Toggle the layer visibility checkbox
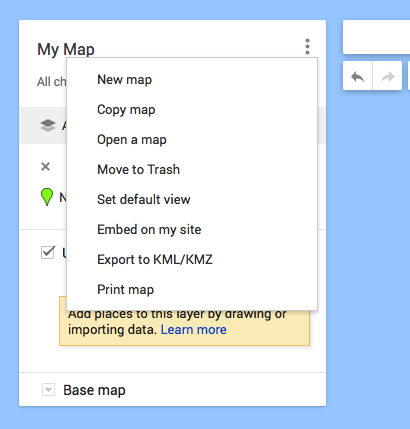The image size is (410, 429). (x=48, y=252)
